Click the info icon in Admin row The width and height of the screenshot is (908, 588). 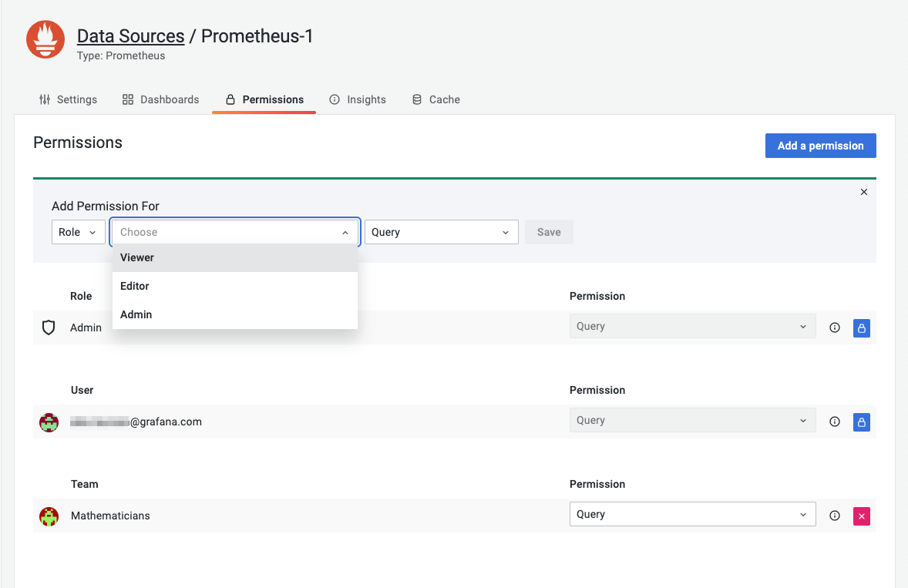pyautogui.click(x=834, y=328)
